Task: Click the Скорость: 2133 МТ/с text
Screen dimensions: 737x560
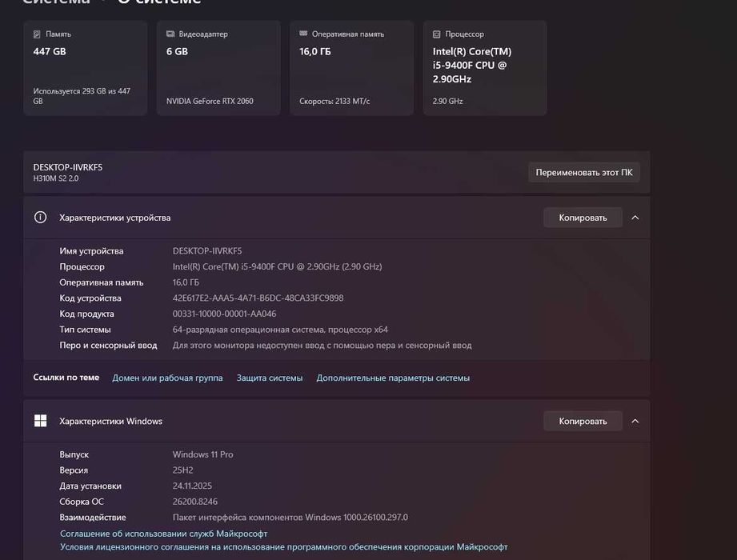Action: [334, 101]
